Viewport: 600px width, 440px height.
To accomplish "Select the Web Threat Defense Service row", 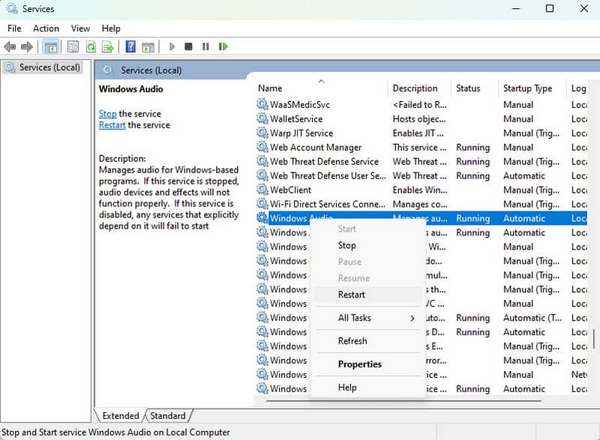I will click(x=421, y=161).
